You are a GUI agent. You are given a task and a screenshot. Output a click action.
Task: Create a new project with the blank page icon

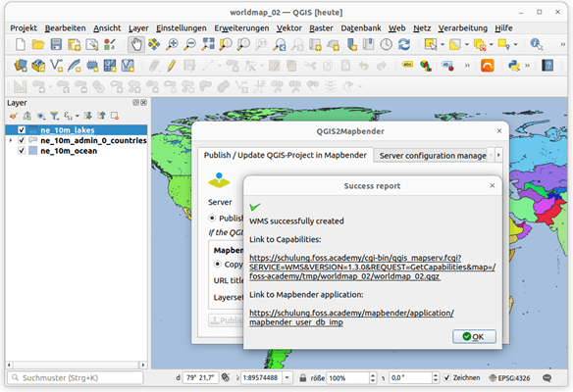click(21, 44)
